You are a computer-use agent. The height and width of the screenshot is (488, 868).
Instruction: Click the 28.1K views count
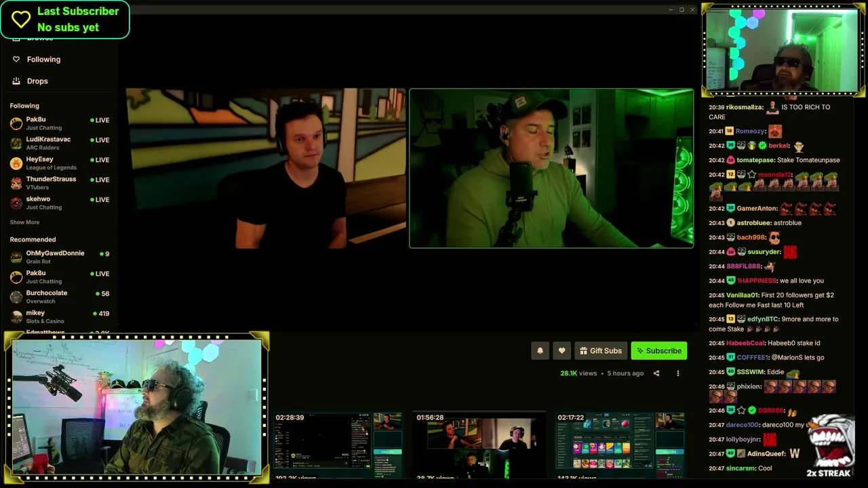coord(578,373)
